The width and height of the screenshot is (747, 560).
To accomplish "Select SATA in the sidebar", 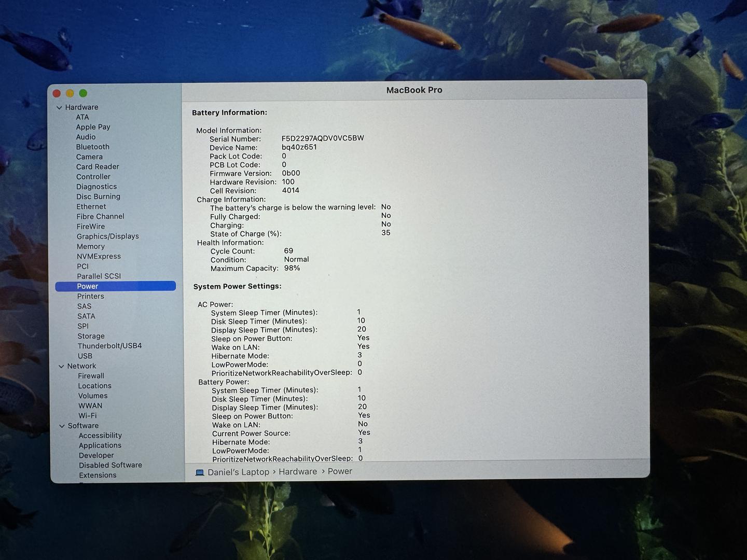I will point(86,316).
